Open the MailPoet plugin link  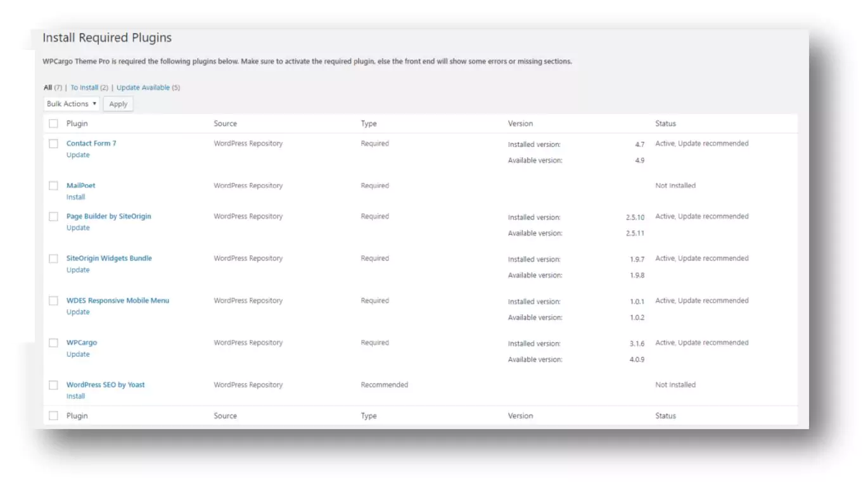[80, 186]
